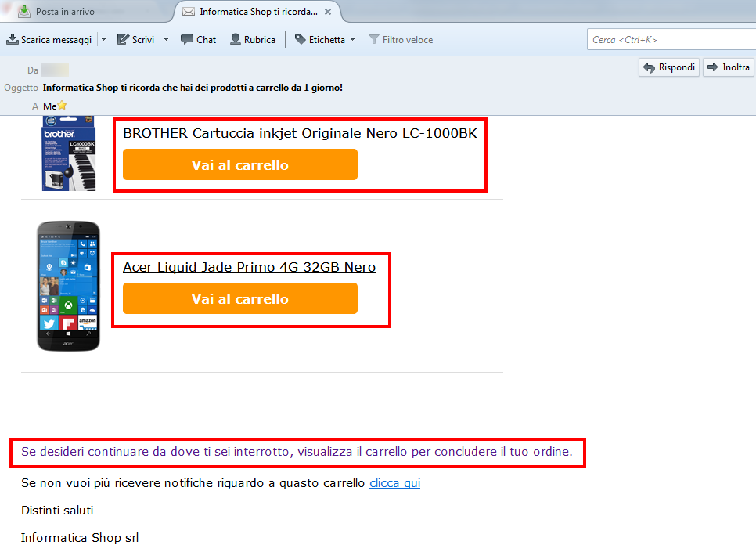Focus the Cerca search field
The width and height of the screenshot is (756, 545).
click(671, 40)
